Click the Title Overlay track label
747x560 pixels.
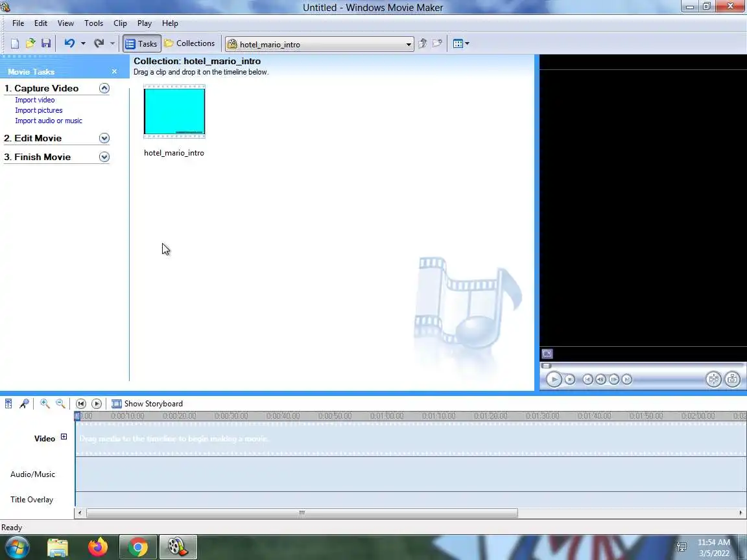32,500
